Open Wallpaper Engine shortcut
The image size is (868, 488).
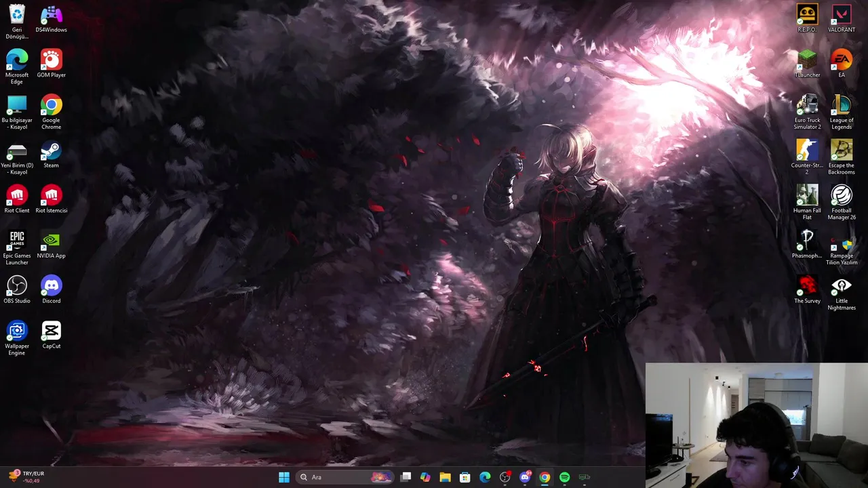(x=17, y=338)
